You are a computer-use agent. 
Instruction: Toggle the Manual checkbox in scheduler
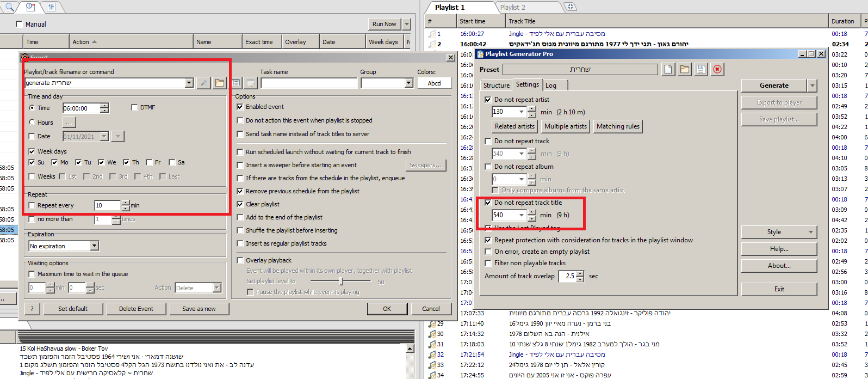pos(20,24)
